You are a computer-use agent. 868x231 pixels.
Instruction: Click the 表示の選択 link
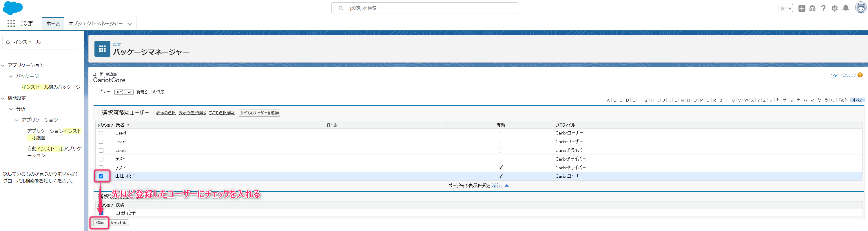coord(166,113)
